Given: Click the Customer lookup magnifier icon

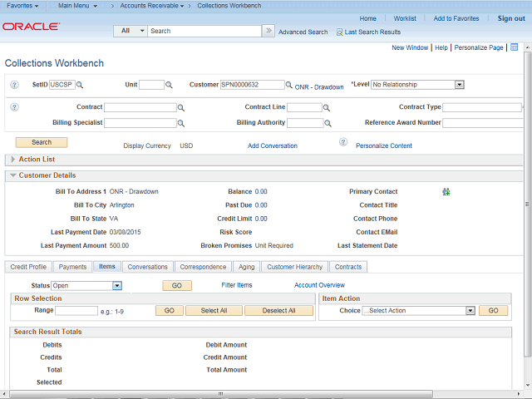Looking at the screenshot, I should coord(289,85).
